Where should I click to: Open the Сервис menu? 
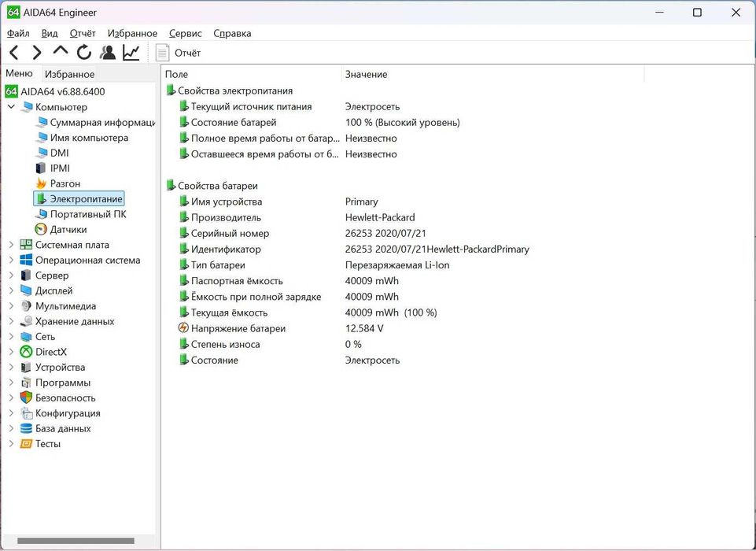click(x=185, y=33)
